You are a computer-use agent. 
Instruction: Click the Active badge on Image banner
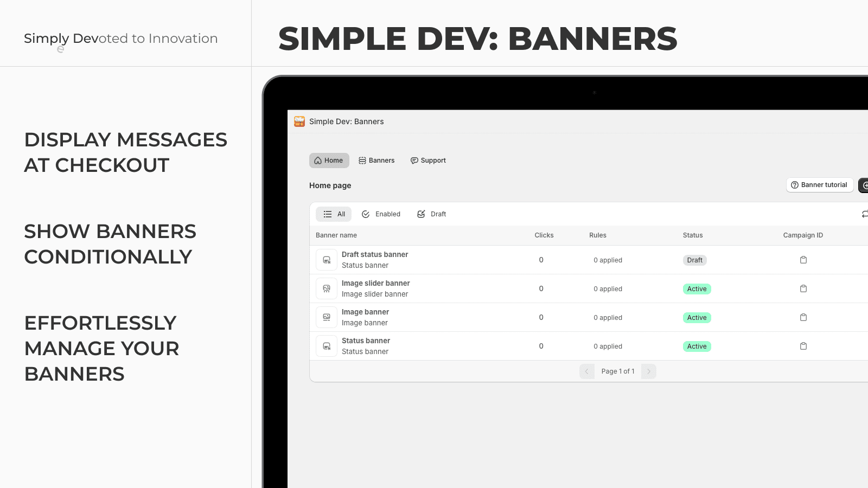[x=697, y=317]
